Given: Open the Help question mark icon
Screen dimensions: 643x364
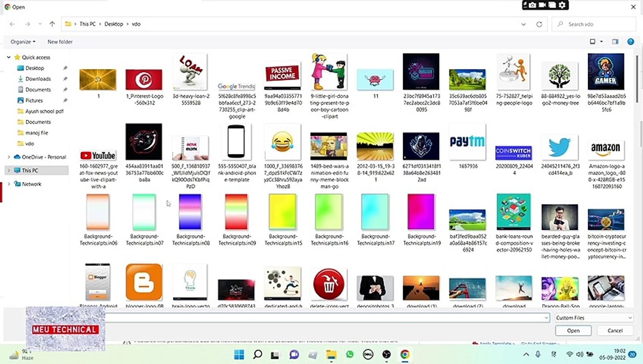Looking at the screenshot, I should (630, 41).
